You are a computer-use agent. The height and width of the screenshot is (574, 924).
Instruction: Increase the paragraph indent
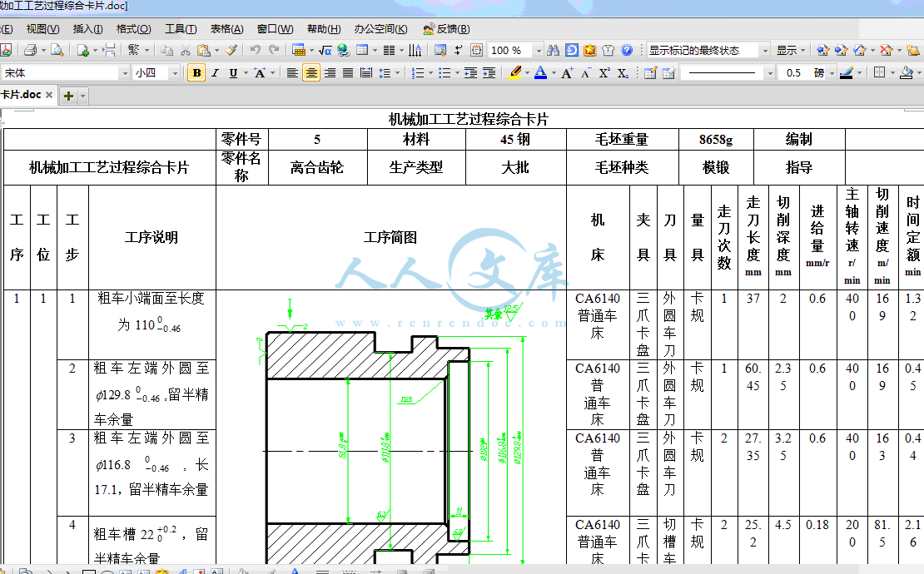(489, 73)
